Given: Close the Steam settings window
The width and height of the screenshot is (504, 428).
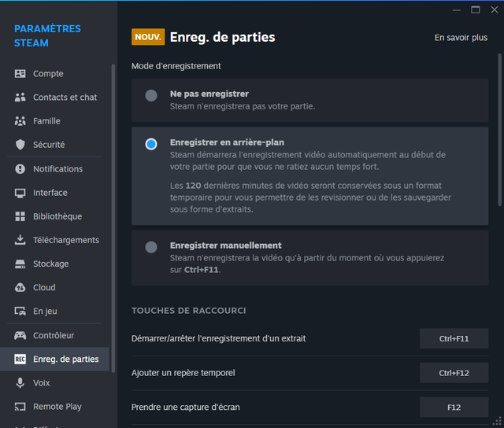Looking at the screenshot, I should point(495,10).
